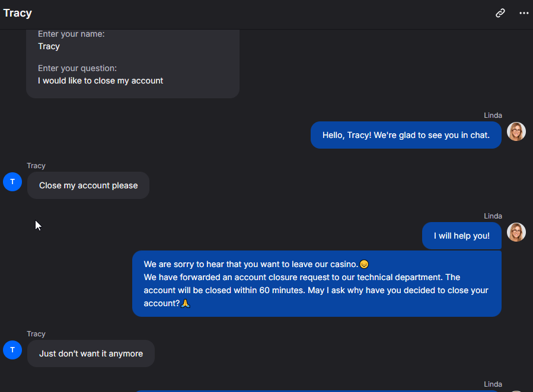
Task: Click the praying hands emoji after 'account?'
Action: [x=185, y=303]
